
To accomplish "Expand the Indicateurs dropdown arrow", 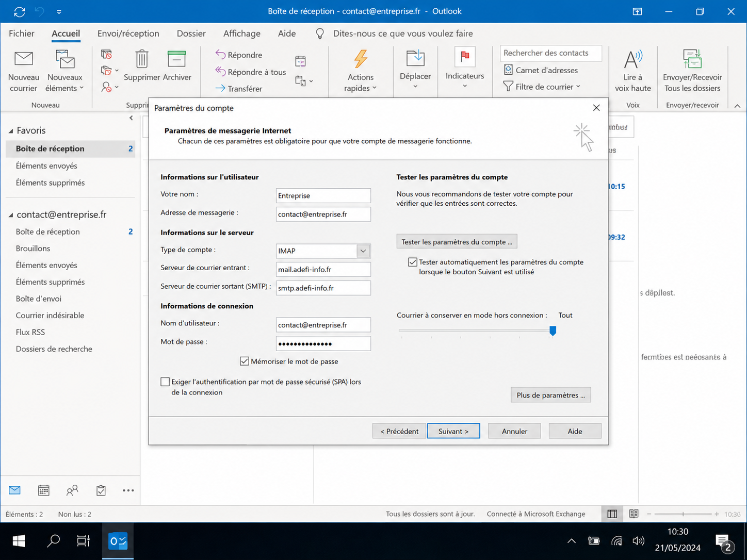I will tap(465, 86).
